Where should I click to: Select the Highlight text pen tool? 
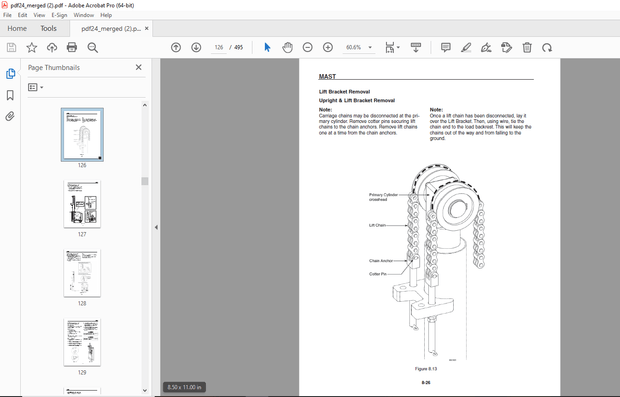(x=466, y=48)
